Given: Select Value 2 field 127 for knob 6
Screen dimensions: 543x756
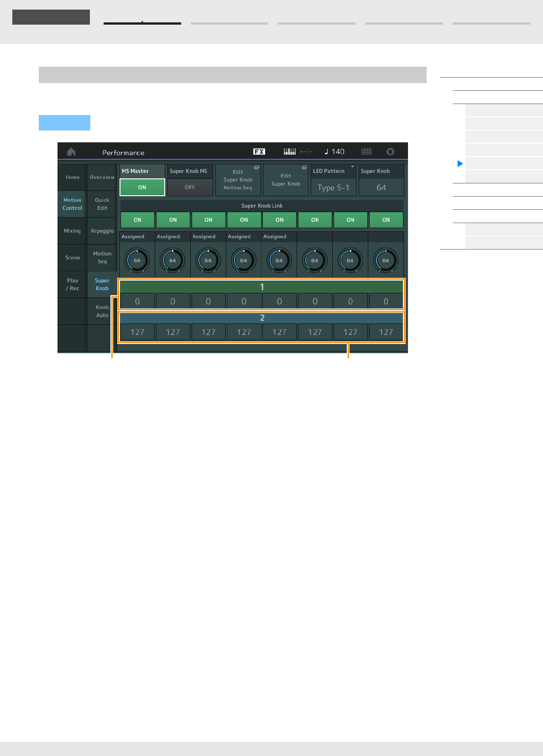Looking at the screenshot, I should 315,332.
